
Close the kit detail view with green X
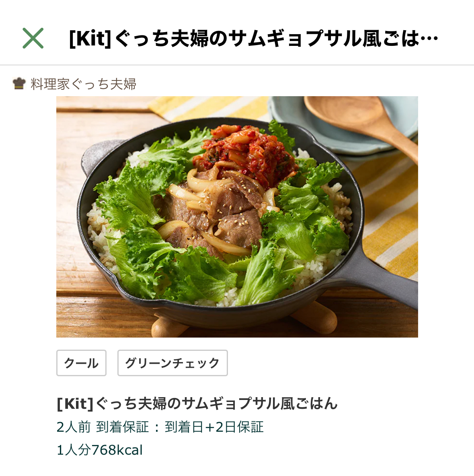(33, 38)
